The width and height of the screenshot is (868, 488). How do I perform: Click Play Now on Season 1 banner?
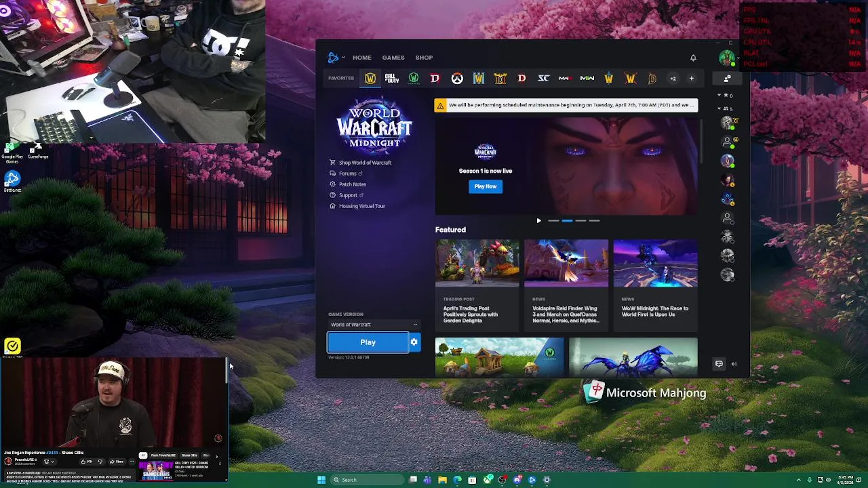486,186
